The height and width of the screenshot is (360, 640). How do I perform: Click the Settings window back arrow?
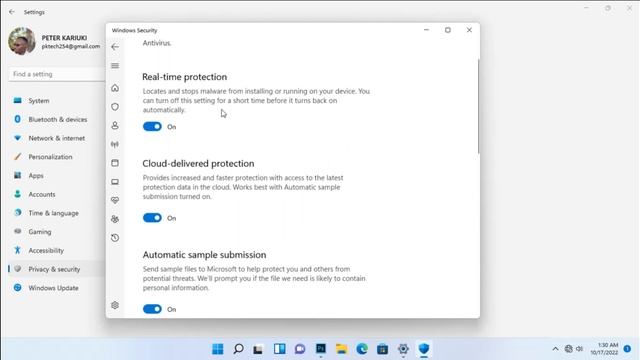click(x=11, y=12)
